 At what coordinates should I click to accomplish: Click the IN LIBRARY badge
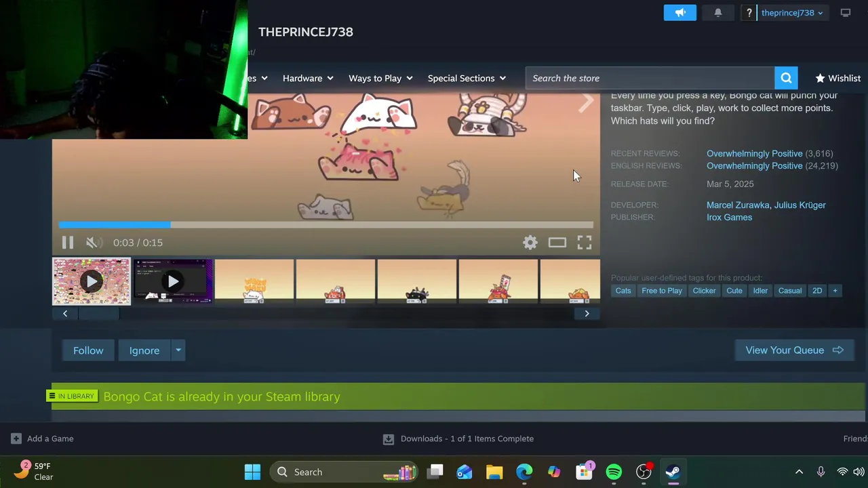72,396
